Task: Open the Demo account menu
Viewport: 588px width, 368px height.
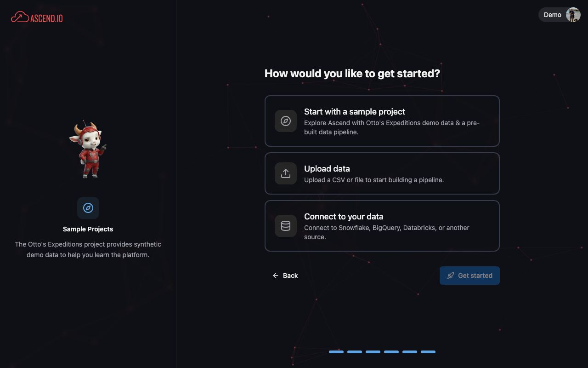Action: 560,15
